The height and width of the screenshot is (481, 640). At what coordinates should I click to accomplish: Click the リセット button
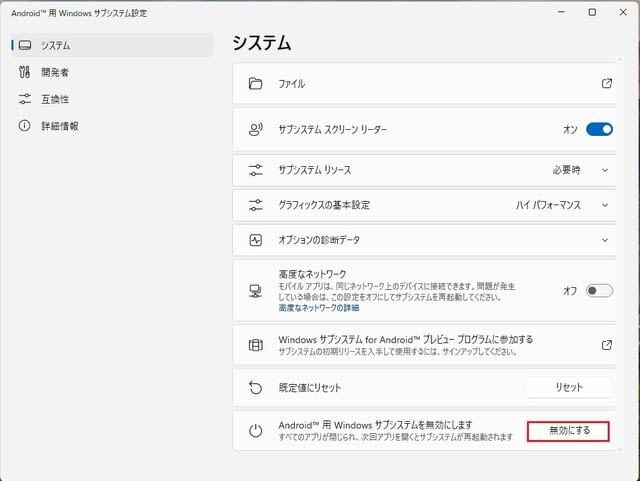[569, 387]
